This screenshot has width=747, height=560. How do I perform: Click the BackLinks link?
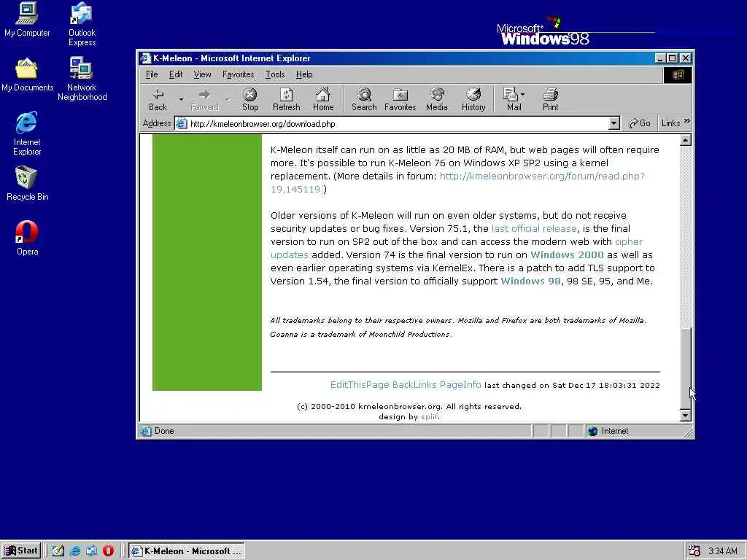(414, 385)
